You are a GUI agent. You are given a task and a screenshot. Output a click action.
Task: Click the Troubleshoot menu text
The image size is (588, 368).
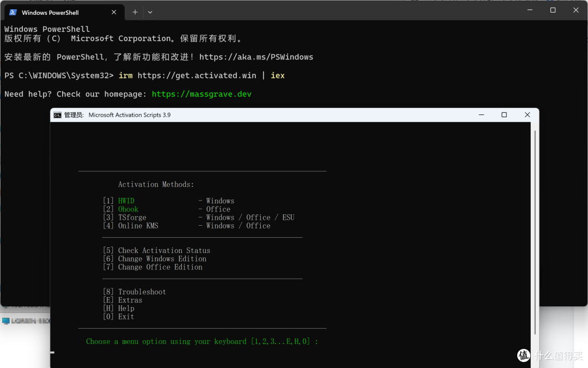[142, 292]
